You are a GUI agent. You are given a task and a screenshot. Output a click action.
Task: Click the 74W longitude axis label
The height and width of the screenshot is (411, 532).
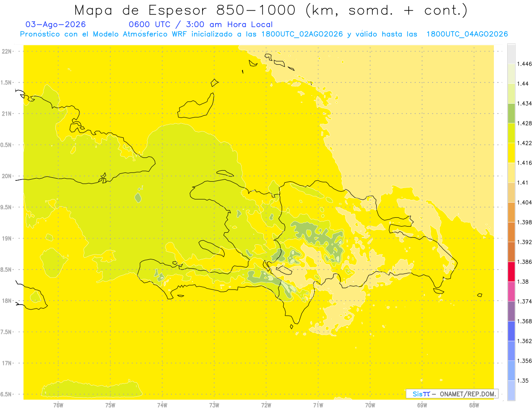162,405
